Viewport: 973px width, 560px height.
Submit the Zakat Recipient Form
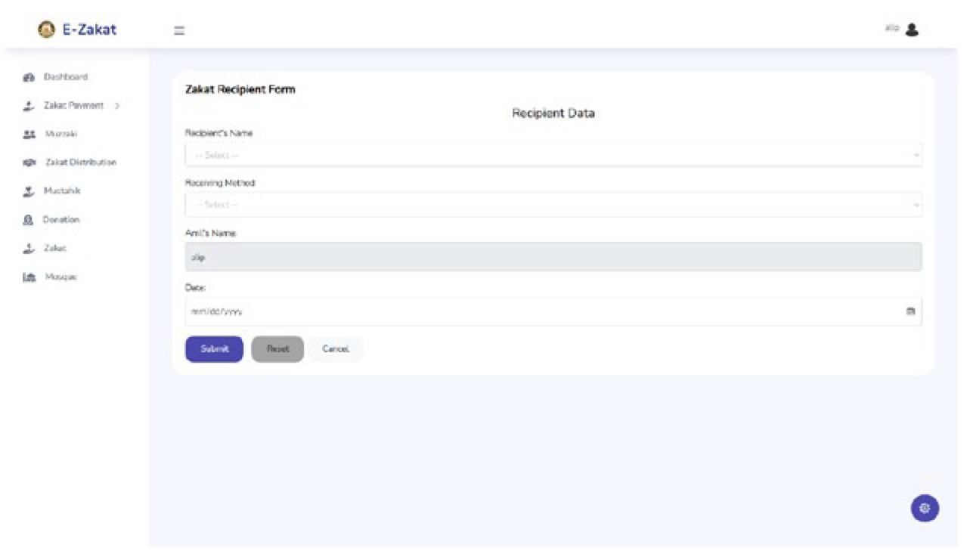[213, 348]
